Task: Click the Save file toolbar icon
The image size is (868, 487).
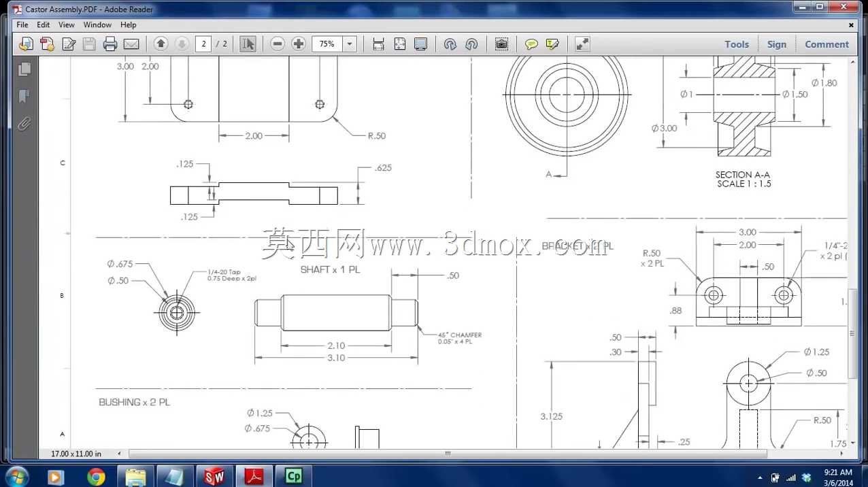Action: point(89,44)
